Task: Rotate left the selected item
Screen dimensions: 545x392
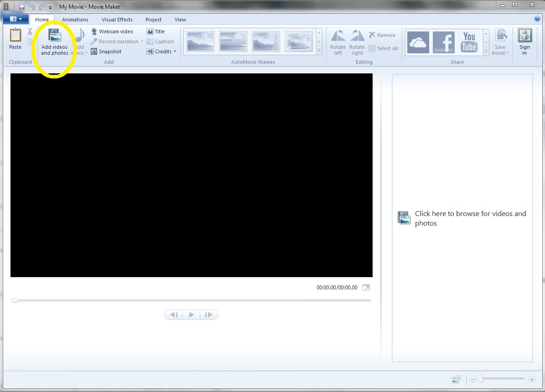Action: click(338, 42)
